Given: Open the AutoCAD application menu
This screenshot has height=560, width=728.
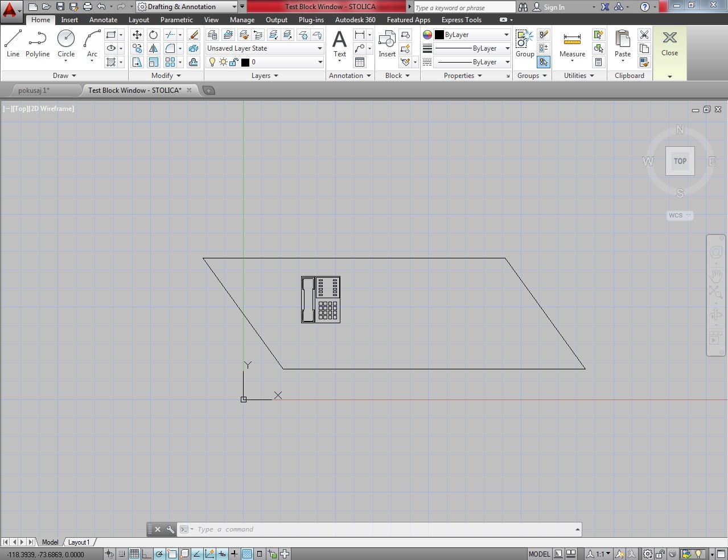Looking at the screenshot, I should click(x=11, y=10).
